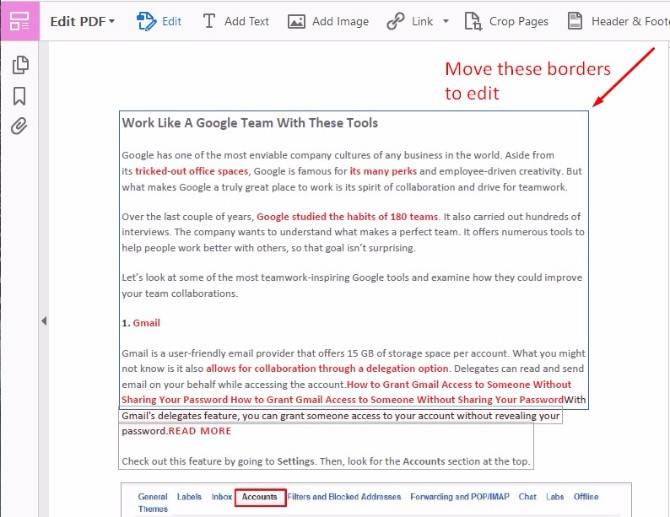Choose Add Text in the toolbar
670x517 pixels.
(247, 21)
